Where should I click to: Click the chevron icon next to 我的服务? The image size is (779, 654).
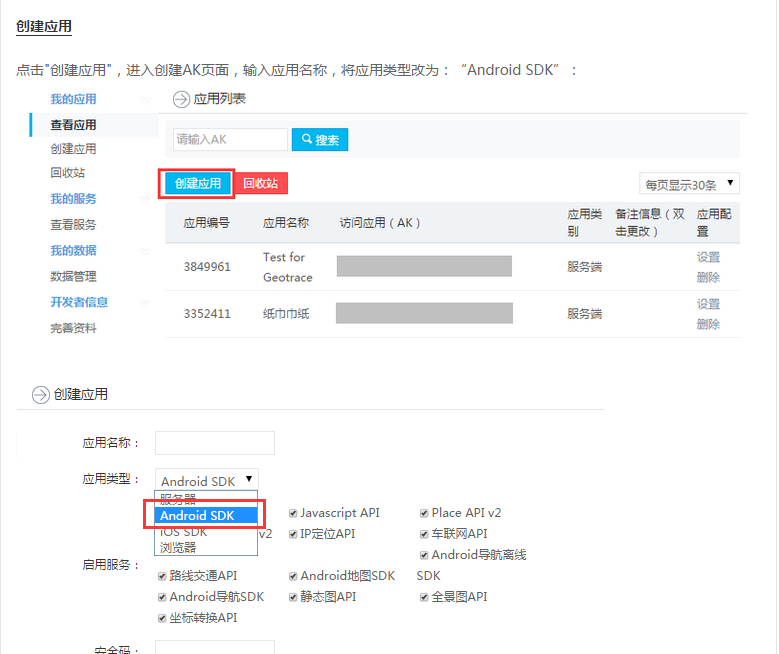[x=146, y=199]
